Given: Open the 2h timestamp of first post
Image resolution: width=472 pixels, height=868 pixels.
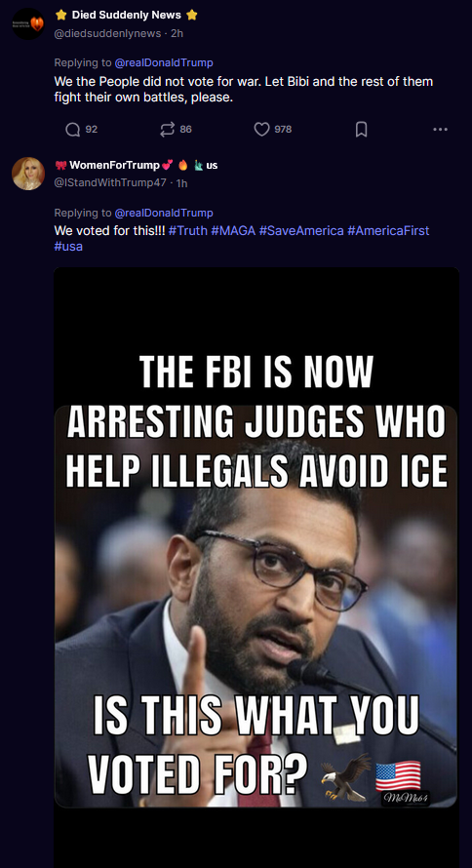Looking at the screenshot, I should (x=177, y=33).
